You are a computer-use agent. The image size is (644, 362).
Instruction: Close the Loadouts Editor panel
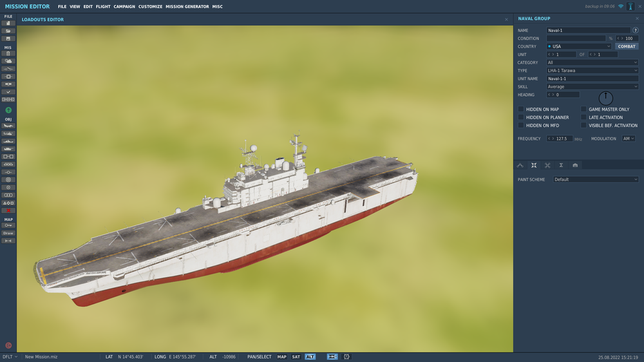(x=506, y=19)
